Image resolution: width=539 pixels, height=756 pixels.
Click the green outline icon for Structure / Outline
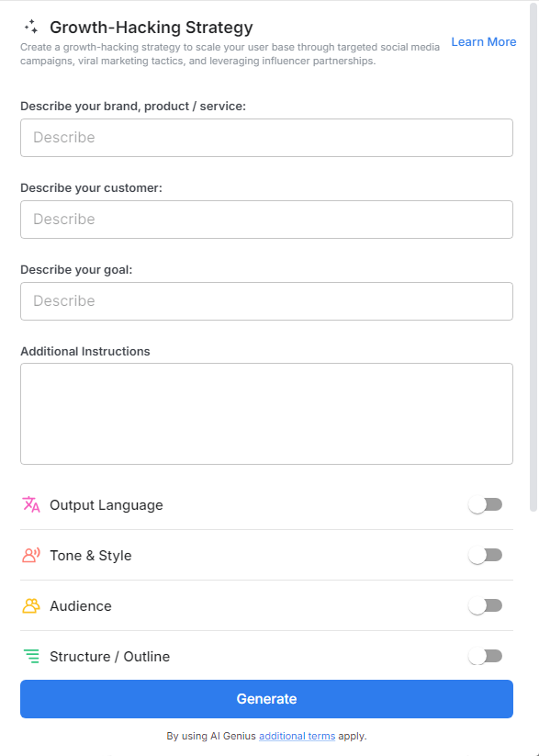[30, 656]
